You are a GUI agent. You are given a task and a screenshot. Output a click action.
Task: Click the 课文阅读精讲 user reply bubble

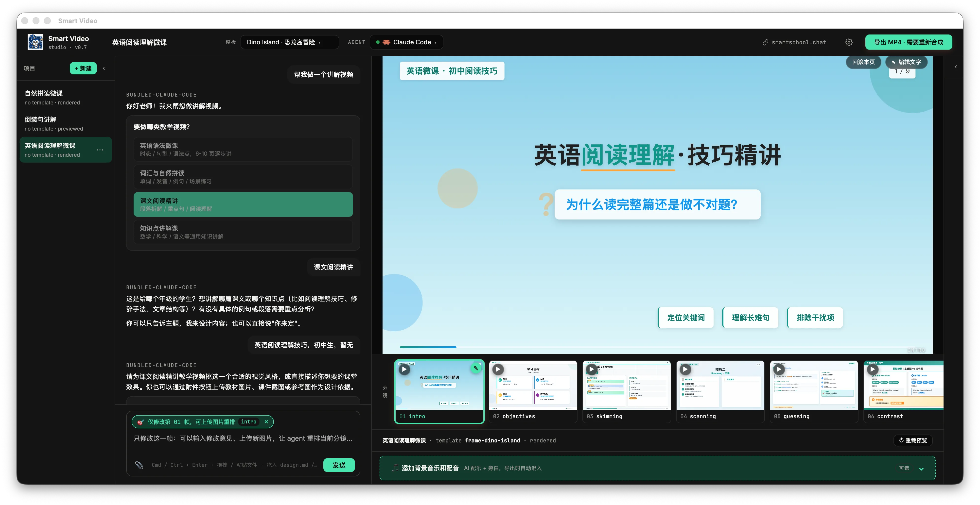pos(333,267)
